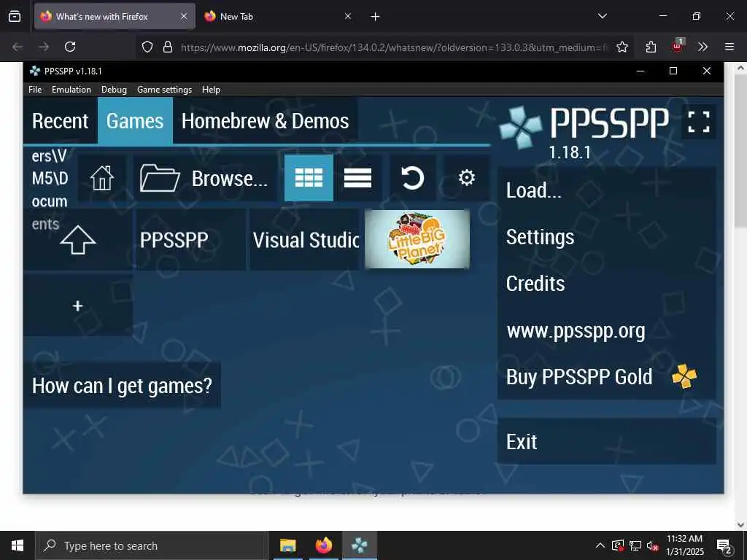Open Homebrew & Demos tab
The height and width of the screenshot is (560, 747).
pyautogui.click(x=265, y=121)
